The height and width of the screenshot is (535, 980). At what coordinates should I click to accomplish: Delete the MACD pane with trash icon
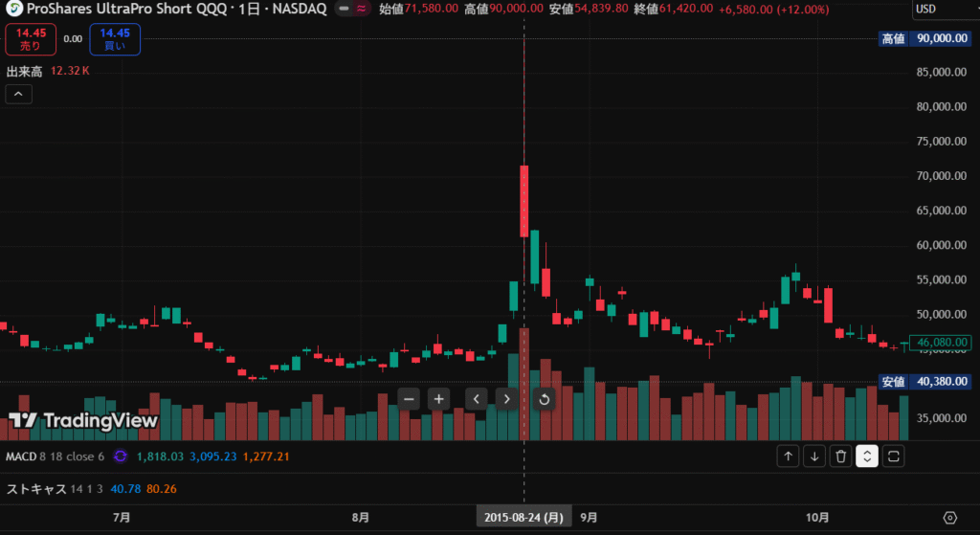click(840, 457)
